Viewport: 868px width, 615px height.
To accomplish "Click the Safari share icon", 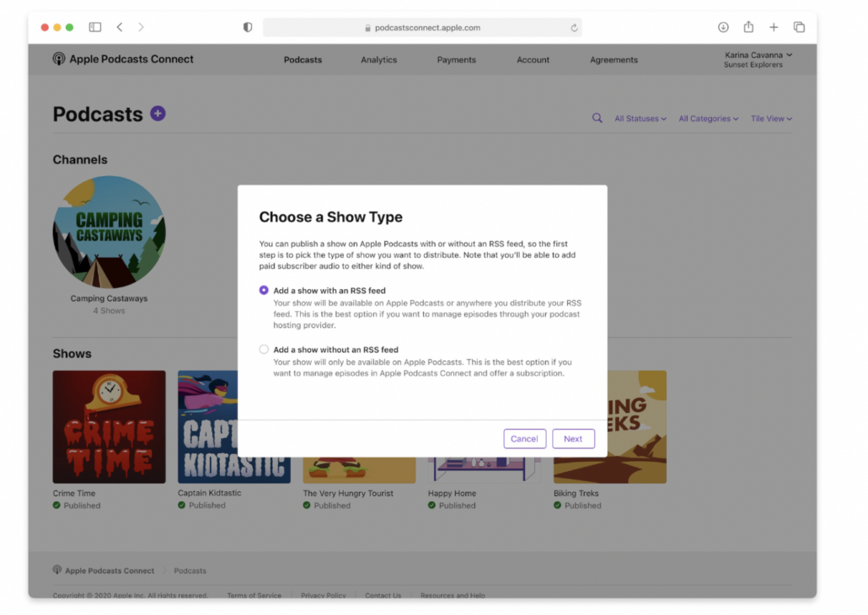I will [748, 27].
